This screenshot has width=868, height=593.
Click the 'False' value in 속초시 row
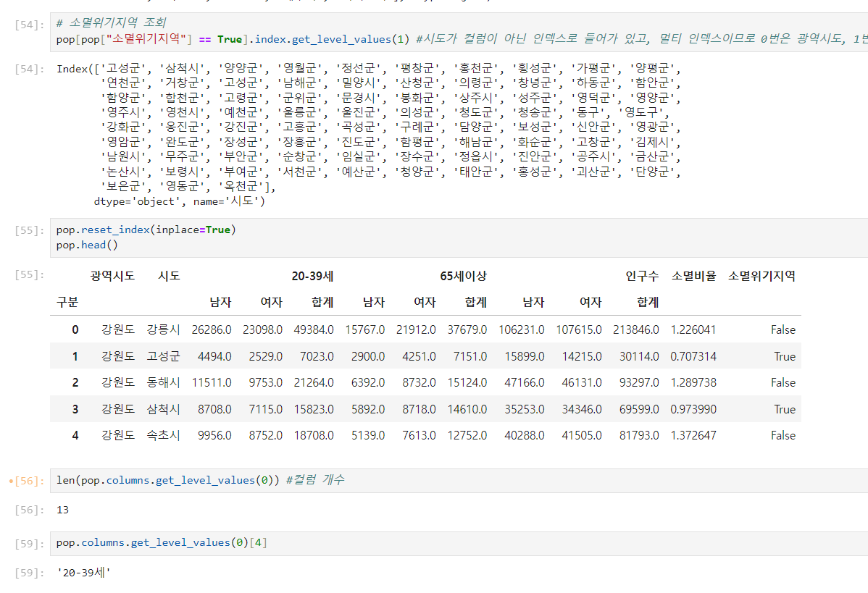tap(783, 435)
